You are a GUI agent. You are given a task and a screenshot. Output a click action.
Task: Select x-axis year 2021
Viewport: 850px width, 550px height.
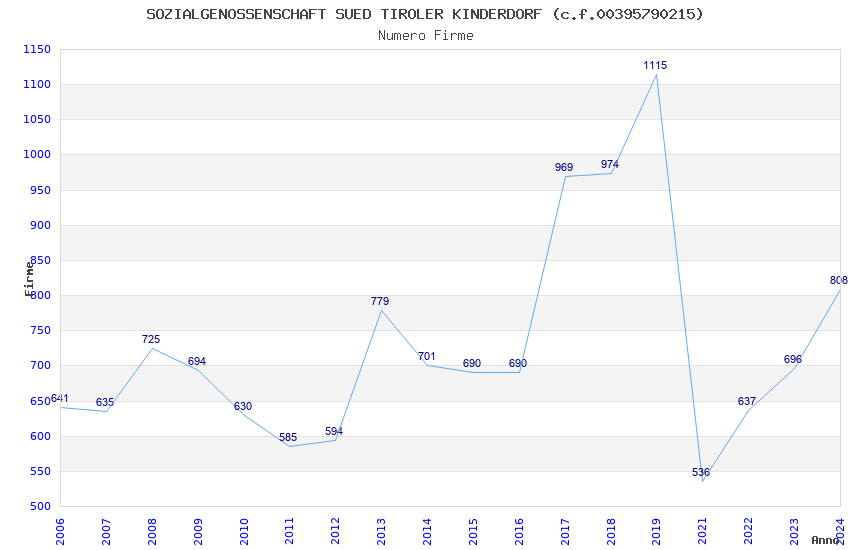pyautogui.click(x=703, y=532)
